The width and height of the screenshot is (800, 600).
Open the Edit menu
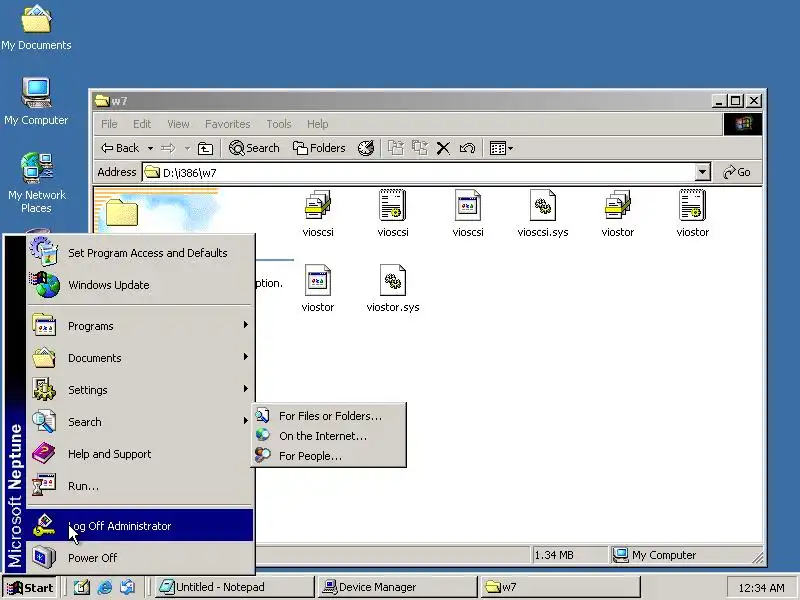142,124
